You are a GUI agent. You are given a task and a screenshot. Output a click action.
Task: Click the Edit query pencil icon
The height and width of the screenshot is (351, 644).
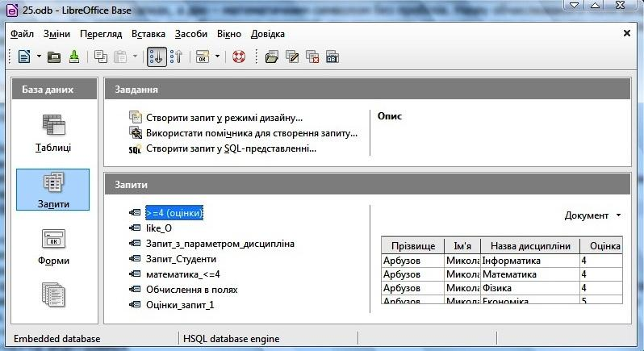click(292, 56)
